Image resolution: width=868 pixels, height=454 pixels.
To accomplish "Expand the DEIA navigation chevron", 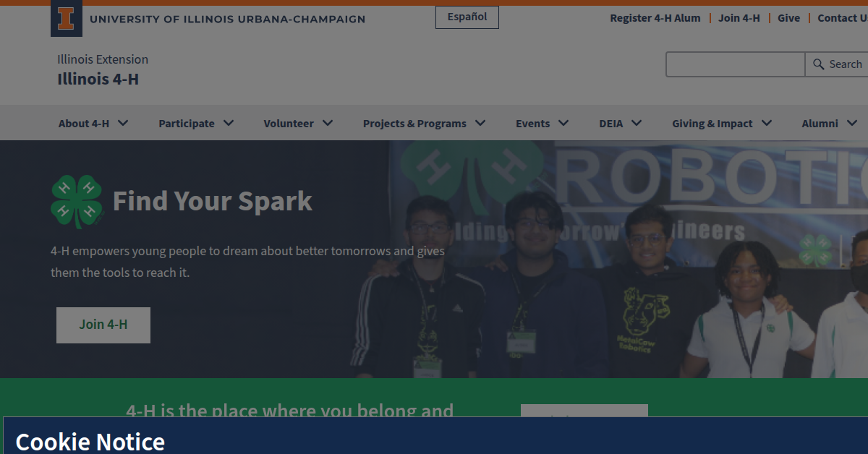I will click(x=637, y=123).
